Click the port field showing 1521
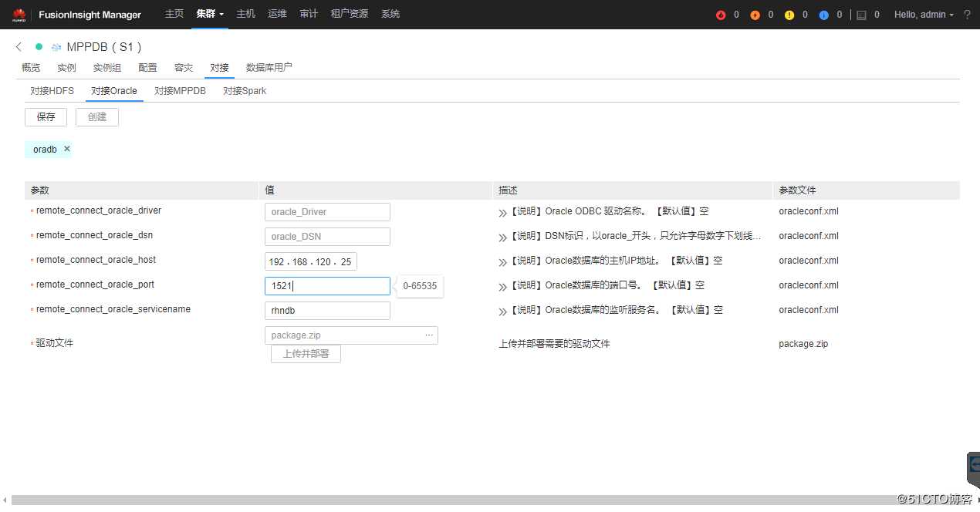This screenshot has height=512, width=980. pos(327,286)
